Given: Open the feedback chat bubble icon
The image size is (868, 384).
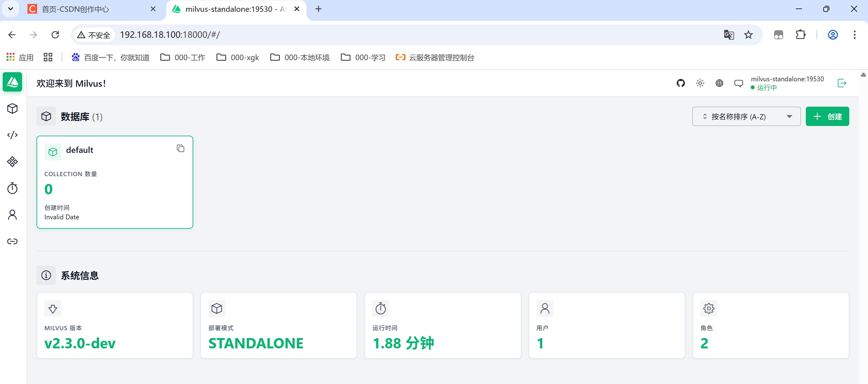Looking at the screenshot, I should click(x=738, y=83).
